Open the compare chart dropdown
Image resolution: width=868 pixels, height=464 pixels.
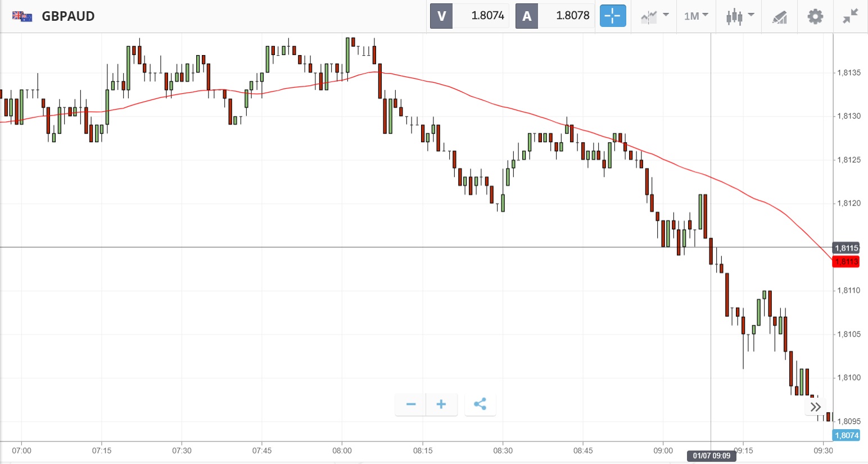654,16
